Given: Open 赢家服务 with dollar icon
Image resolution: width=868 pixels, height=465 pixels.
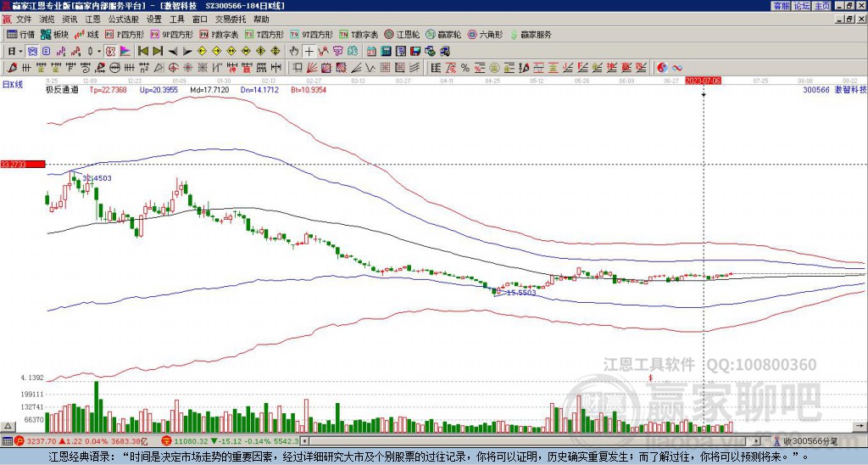Looking at the screenshot, I should click(x=531, y=34).
